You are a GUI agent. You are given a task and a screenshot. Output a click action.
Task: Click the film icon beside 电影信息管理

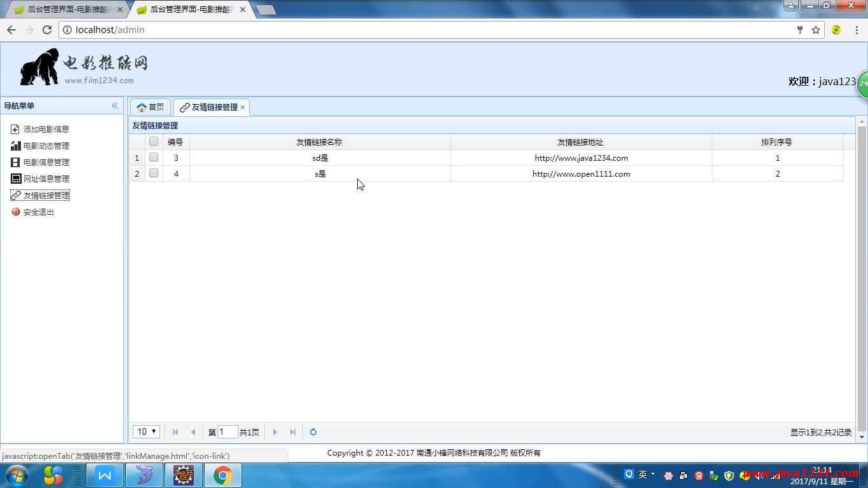(15, 163)
